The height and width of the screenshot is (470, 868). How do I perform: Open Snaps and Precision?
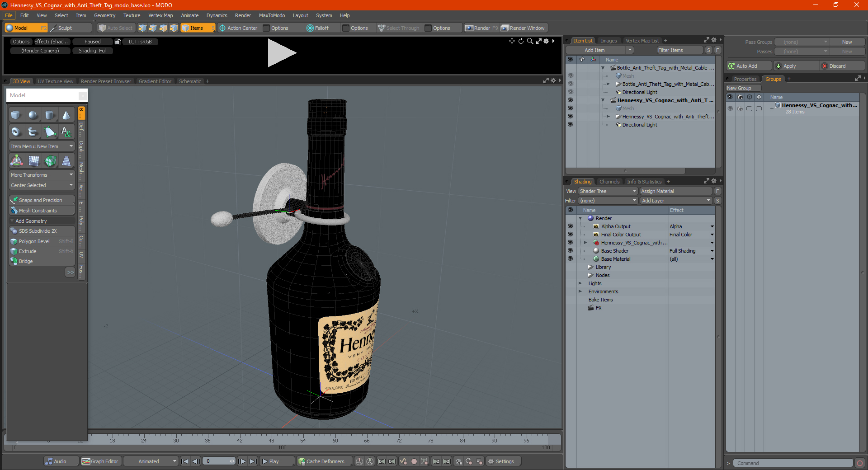click(x=42, y=200)
